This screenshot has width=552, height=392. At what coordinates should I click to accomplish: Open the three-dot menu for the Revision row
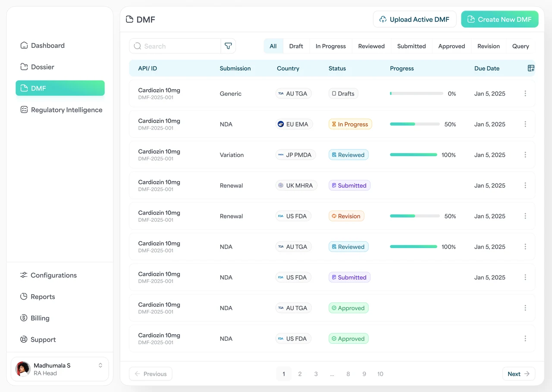coord(525,216)
